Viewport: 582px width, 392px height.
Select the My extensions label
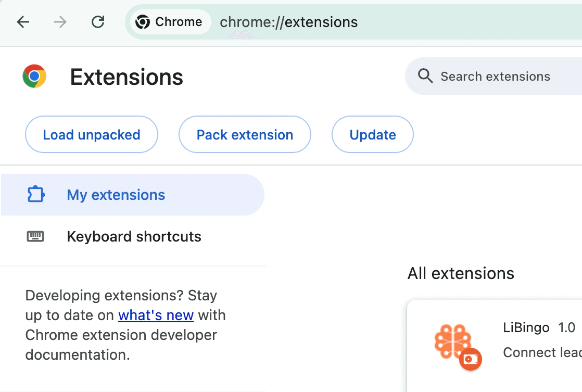point(116,195)
